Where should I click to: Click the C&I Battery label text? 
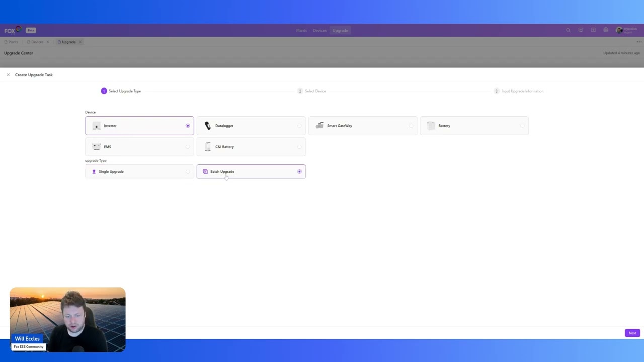225,147
